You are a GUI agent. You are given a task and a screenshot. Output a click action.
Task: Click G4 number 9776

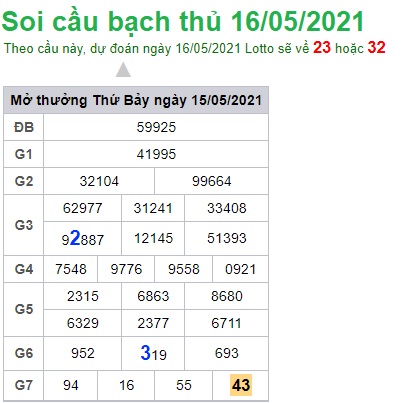coord(126,269)
